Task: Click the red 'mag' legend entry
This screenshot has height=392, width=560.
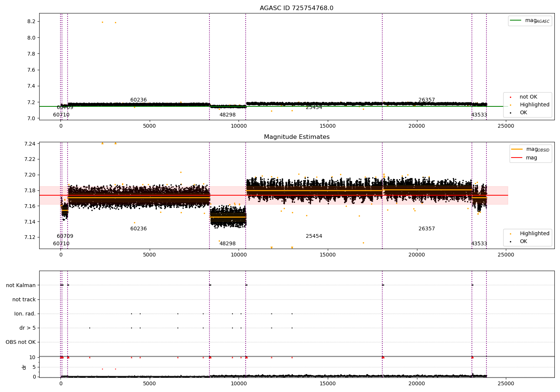Action: tap(525, 158)
